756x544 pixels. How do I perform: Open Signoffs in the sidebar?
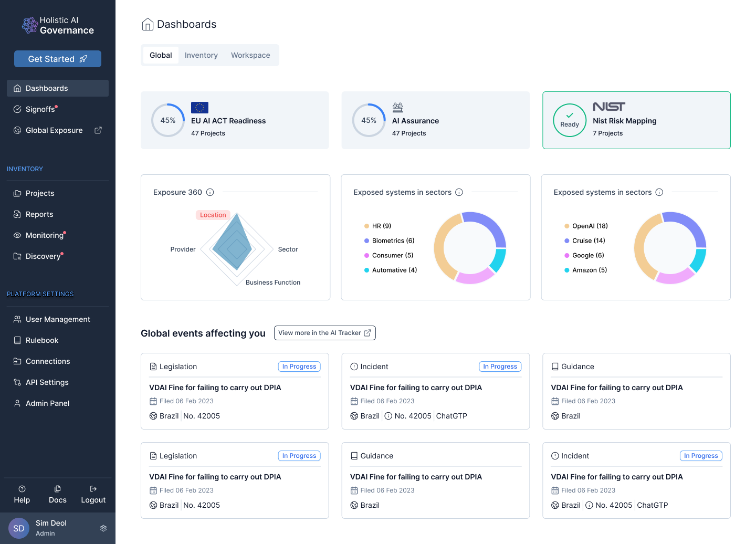coord(40,109)
